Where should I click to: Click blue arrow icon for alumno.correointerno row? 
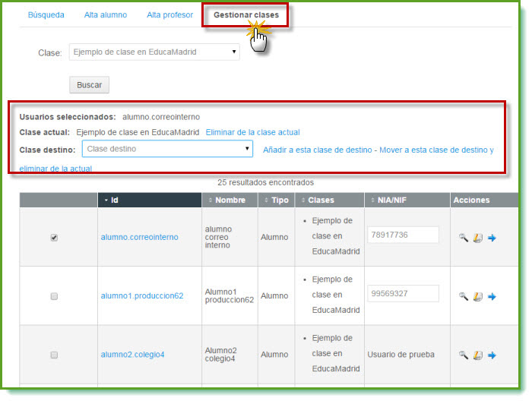coord(492,238)
